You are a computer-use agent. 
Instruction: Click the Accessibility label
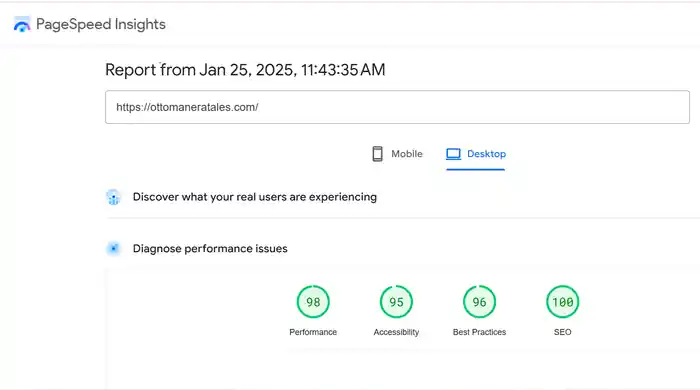[x=396, y=332]
